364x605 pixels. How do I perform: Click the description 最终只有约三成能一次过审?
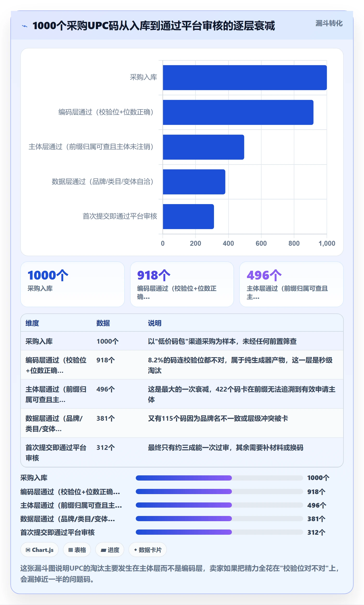pyautogui.click(x=226, y=448)
